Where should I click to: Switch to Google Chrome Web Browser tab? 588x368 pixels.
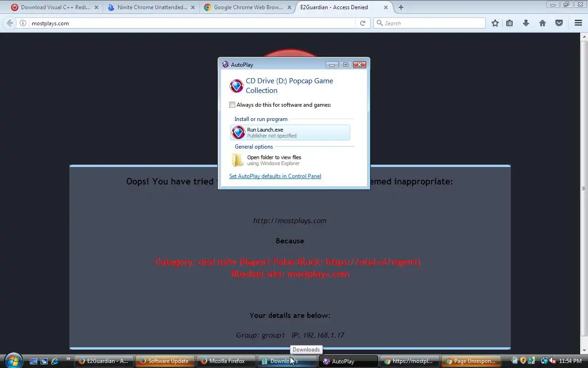248,7
